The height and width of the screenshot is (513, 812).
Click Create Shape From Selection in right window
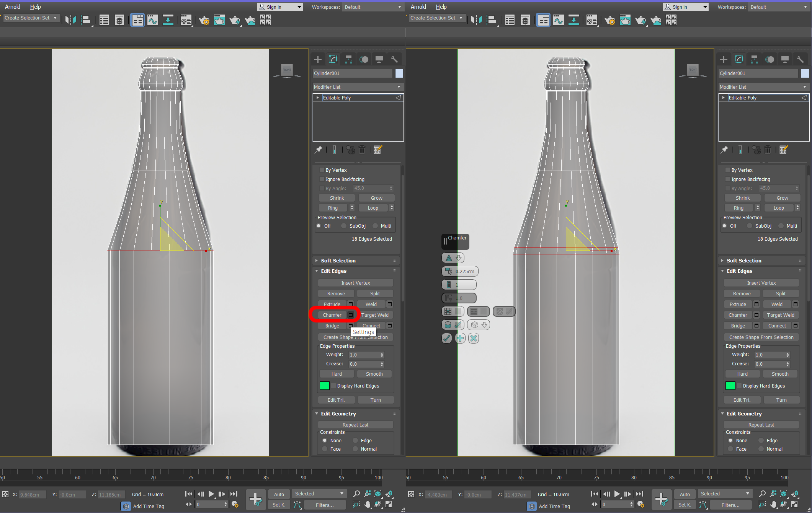pos(761,337)
